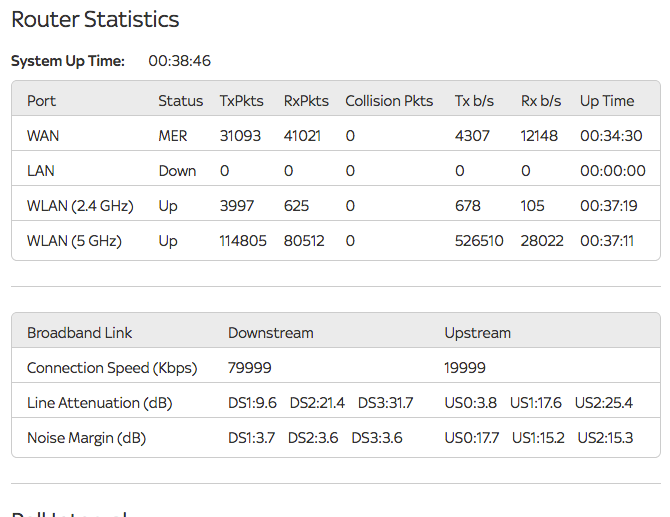Click the Router Statistics heading

(95, 19)
